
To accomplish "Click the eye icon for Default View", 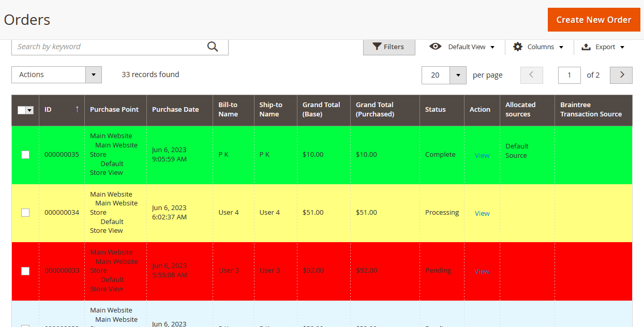I will click(x=436, y=47).
